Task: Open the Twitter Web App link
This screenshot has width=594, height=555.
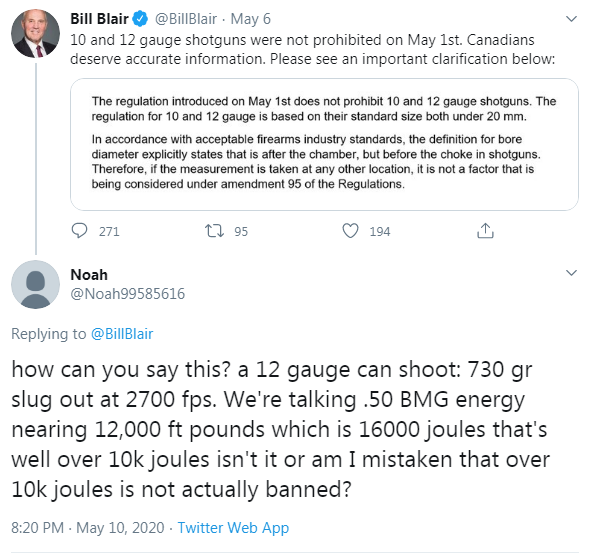Action: [233, 528]
